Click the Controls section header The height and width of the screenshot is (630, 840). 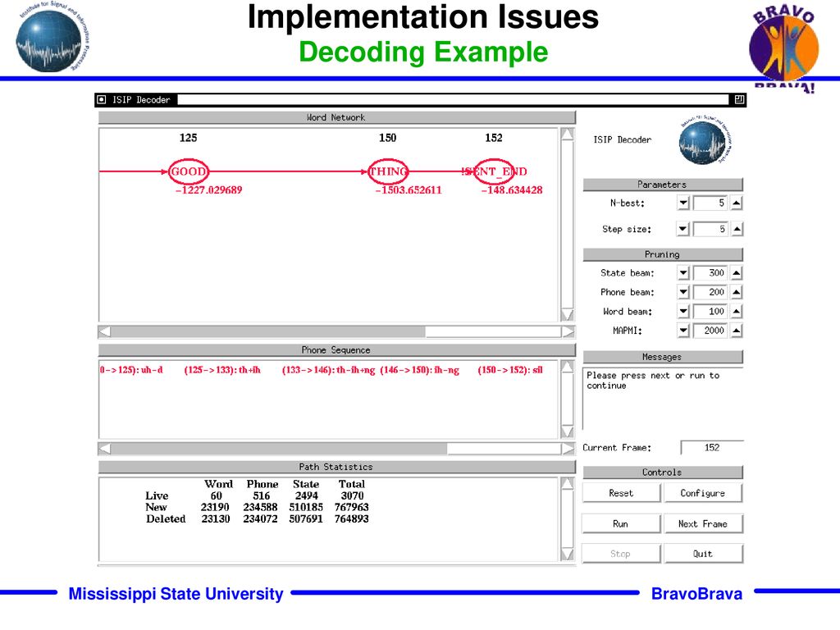pos(663,472)
